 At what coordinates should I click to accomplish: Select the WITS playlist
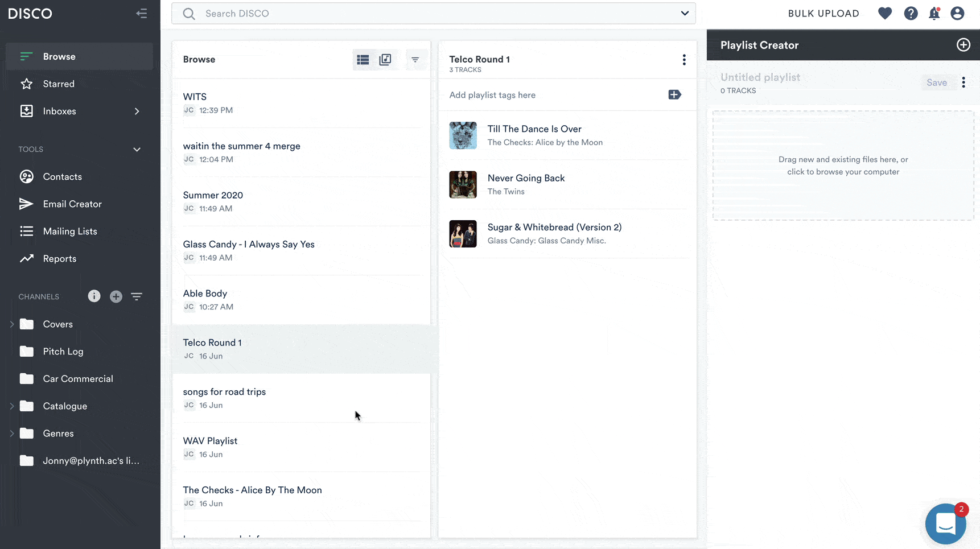tap(302, 103)
